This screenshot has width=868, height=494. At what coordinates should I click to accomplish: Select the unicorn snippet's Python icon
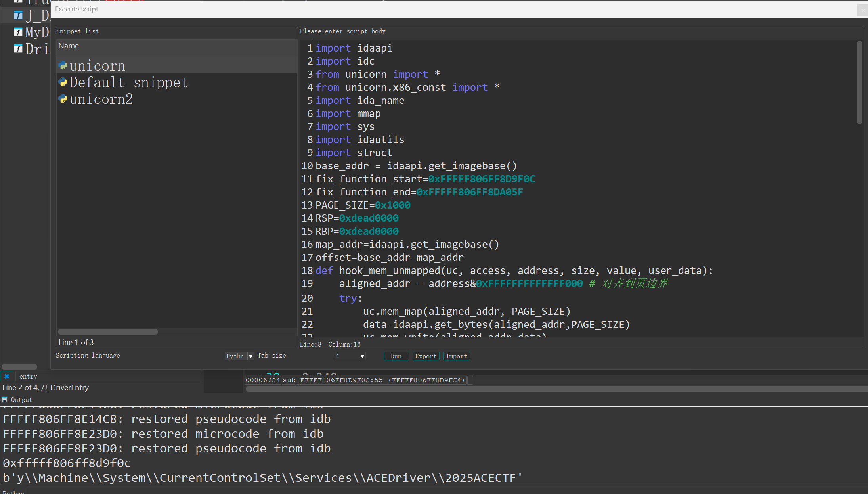(63, 65)
